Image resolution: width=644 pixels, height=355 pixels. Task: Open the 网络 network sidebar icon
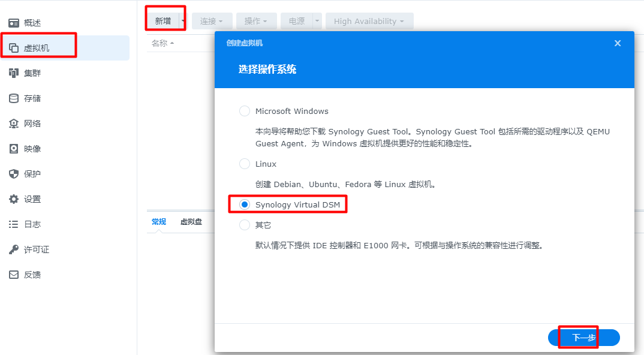point(14,124)
